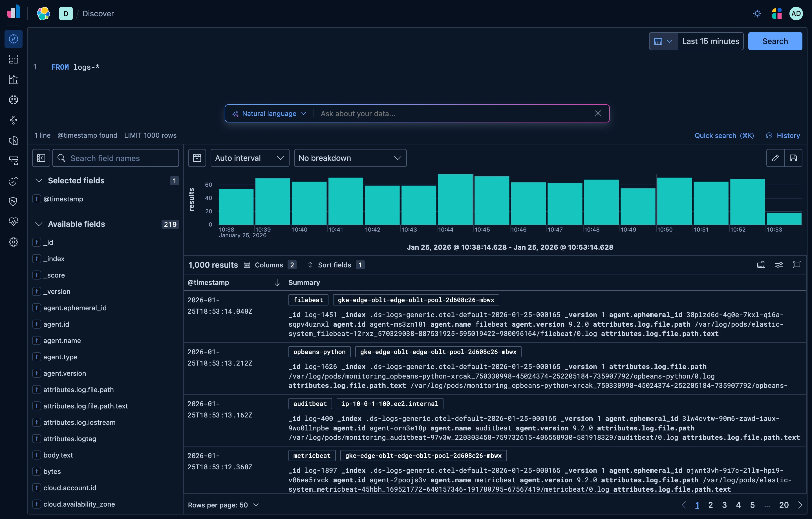Image resolution: width=812 pixels, height=519 pixels.
Task: Select the agent.name field
Action: click(x=62, y=340)
